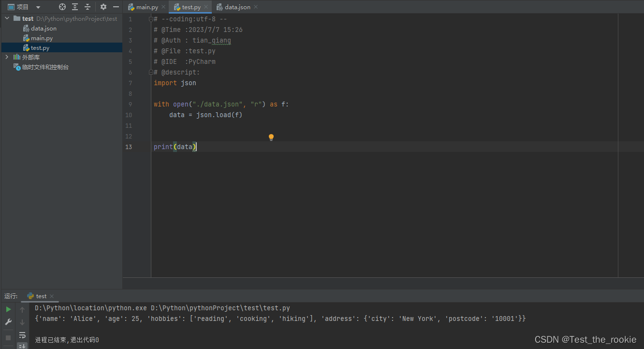Collapse the comment block fold marker on line 1

coord(150,19)
